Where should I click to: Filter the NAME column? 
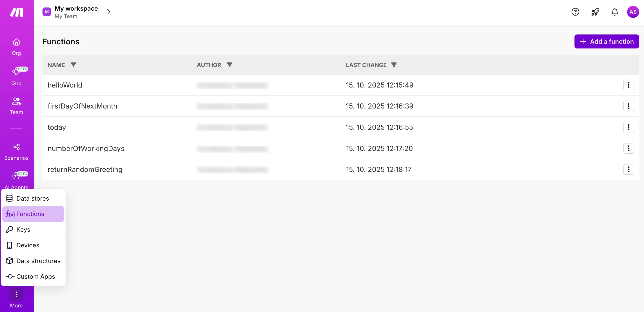73,65
